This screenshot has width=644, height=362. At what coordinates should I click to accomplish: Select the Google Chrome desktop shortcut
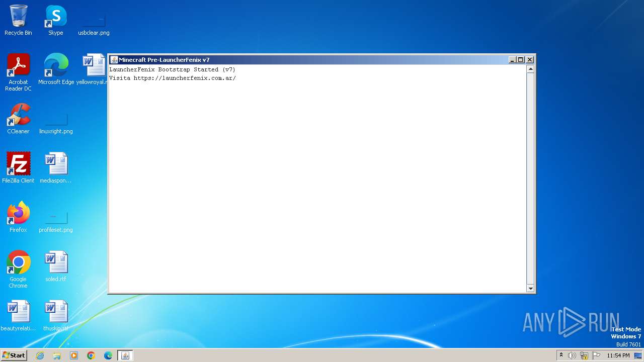point(18,269)
